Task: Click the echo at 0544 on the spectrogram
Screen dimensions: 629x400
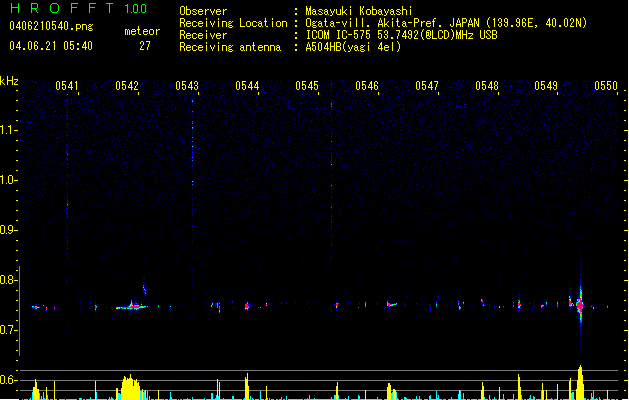Action: (x=247, y=307)
